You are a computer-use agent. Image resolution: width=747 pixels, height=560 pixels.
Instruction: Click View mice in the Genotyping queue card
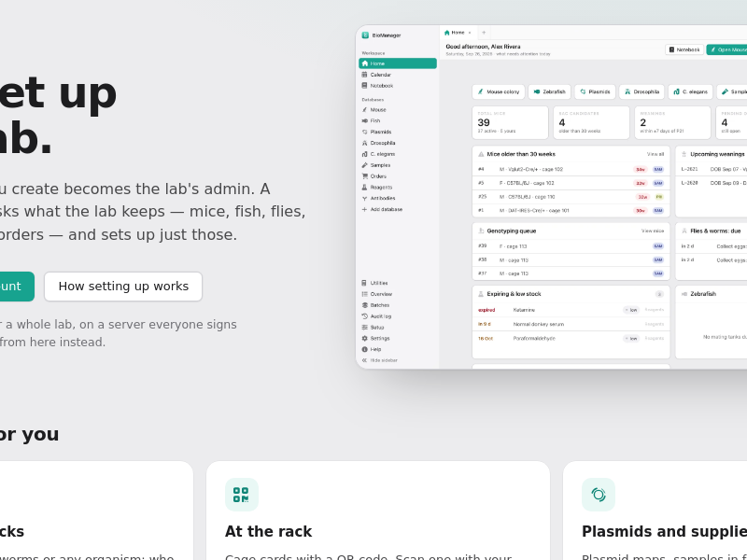click(652, 231)
